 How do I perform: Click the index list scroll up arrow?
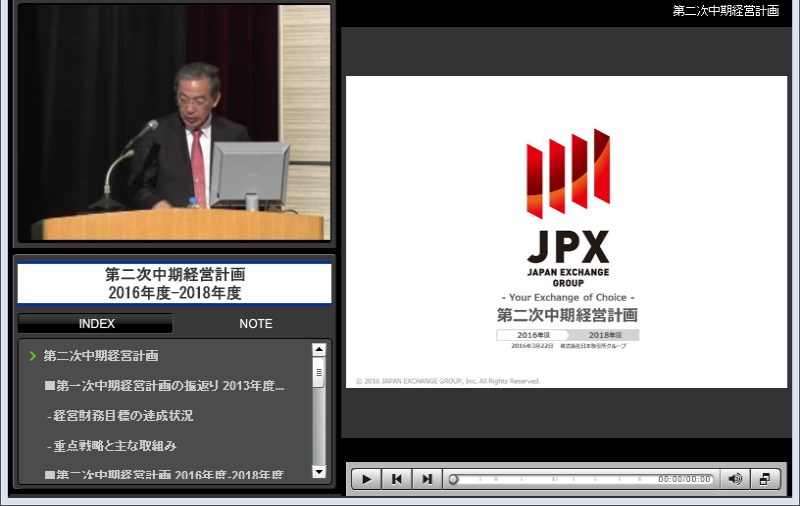tap(319, 349)
